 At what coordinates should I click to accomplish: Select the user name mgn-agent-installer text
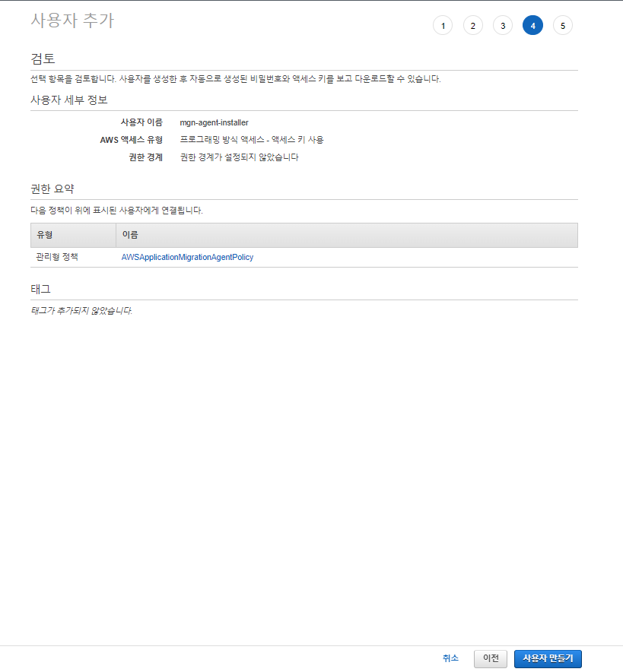coord(214,122)
